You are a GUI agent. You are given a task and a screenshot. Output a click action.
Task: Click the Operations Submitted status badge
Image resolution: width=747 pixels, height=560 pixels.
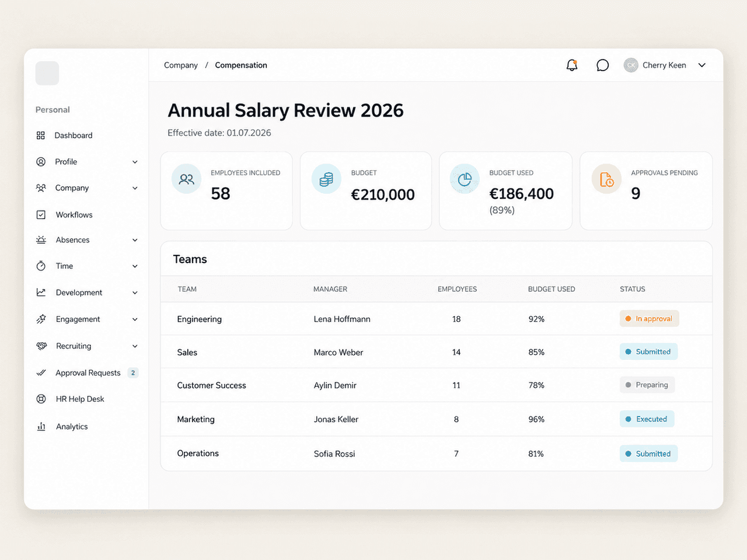(648, 454)
